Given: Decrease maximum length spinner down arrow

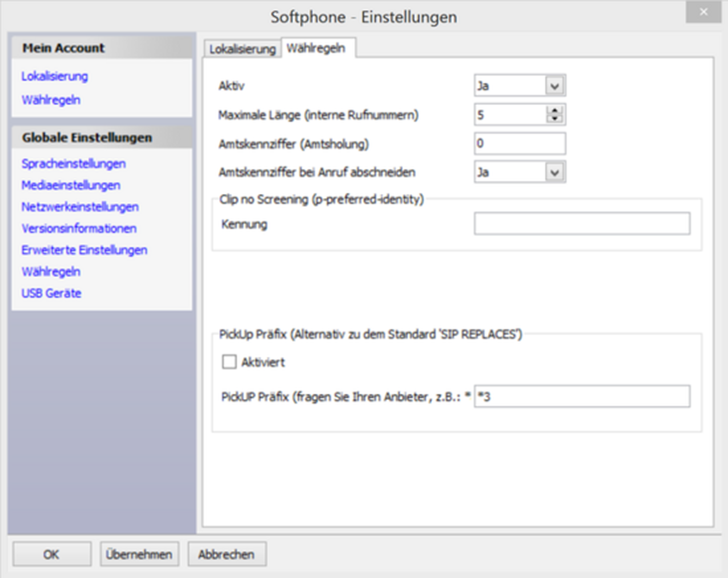Looking at the screenshot, I should 554,119.
